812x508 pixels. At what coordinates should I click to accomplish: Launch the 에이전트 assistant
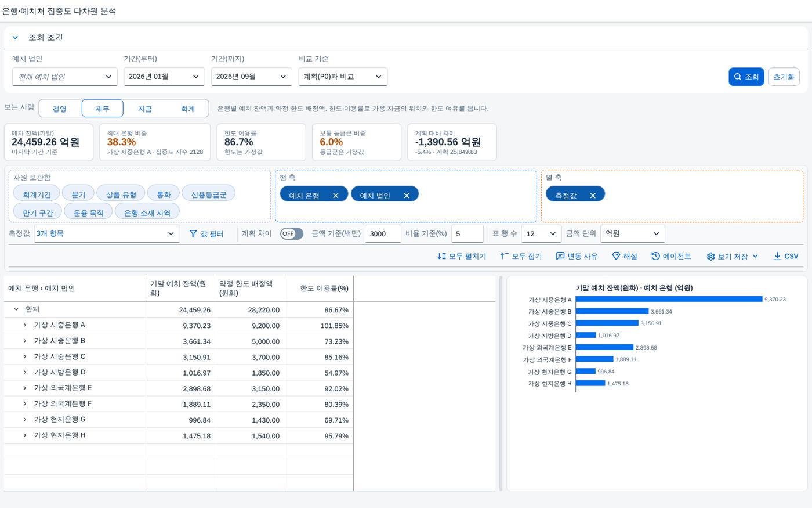(671, 256)
